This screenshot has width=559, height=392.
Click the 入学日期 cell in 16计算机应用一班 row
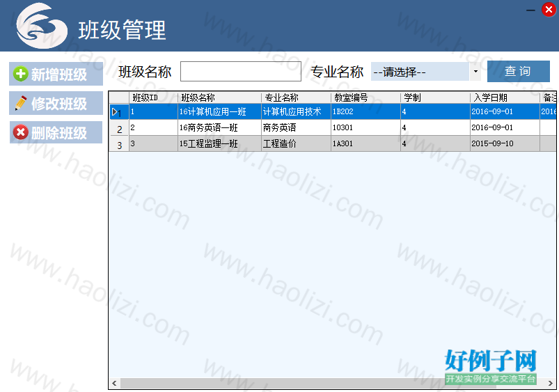tap(505, 111)
